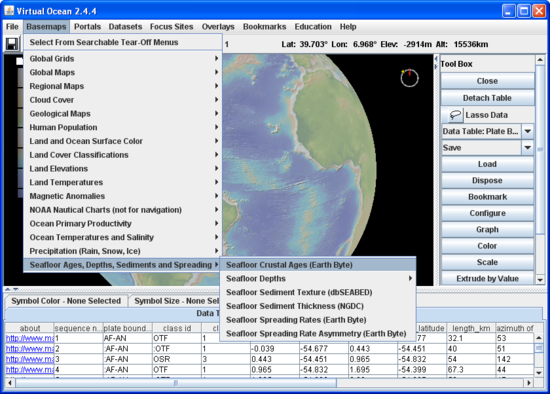Viewport: 550px width, 394px height.
Task: Open the Bookmarks menu
Action: 264,27
